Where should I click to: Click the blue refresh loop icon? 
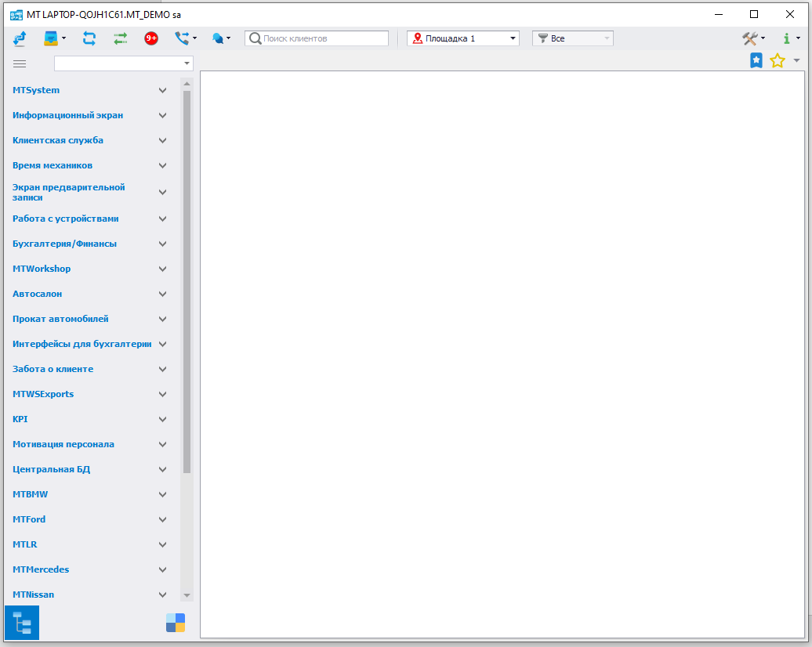tap(89, 38)
